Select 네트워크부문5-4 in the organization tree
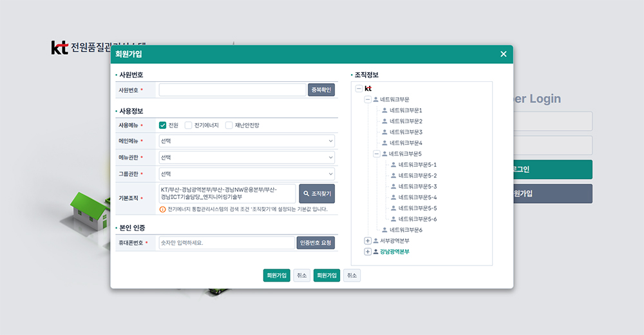The image size is (644, 335). [x=417, y=197]
